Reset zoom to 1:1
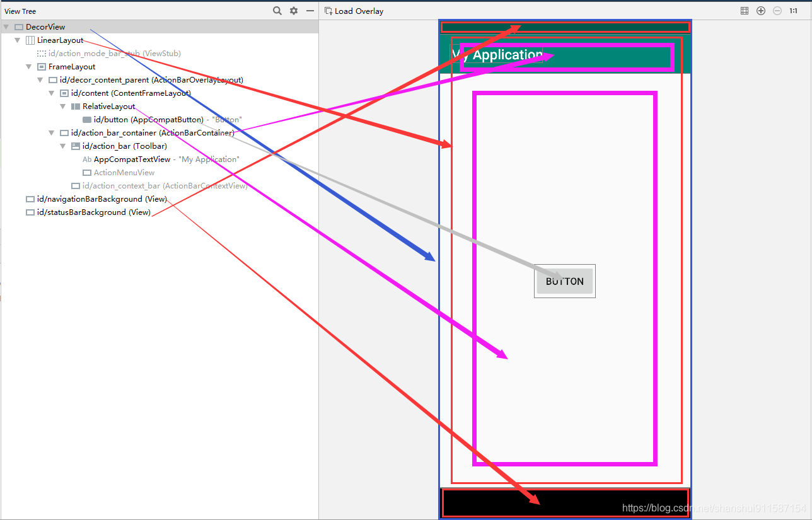The width and height of the screenshot is (812, 520). click(x=794, y=11)
